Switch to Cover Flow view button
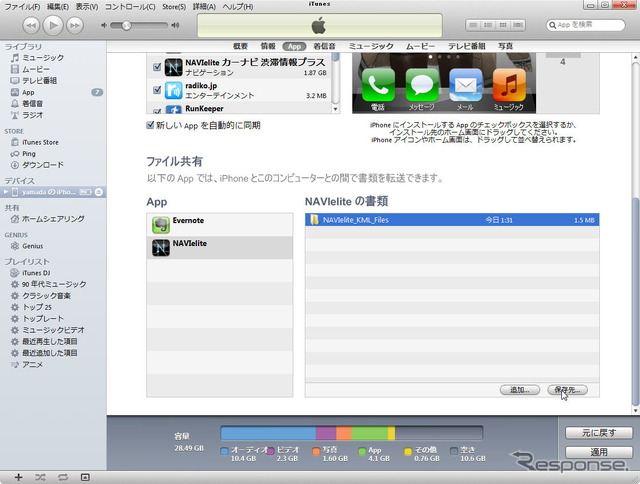 [x=518, y=25]
